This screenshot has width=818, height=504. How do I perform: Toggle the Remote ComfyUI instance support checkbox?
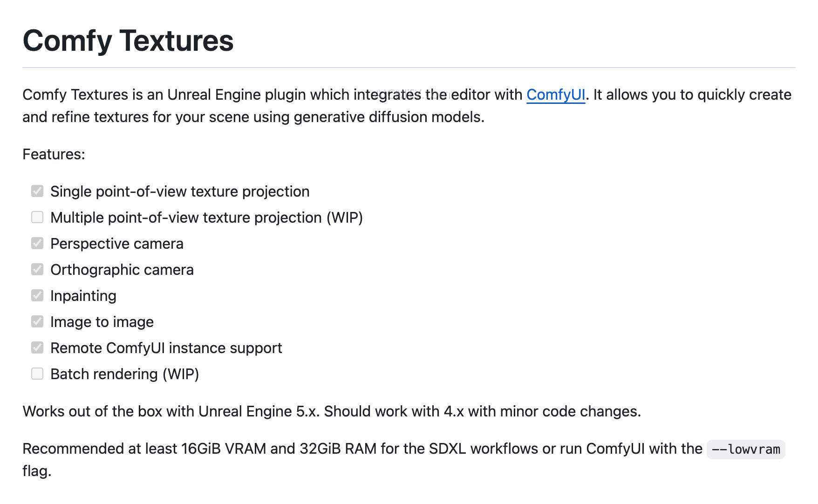37,348
